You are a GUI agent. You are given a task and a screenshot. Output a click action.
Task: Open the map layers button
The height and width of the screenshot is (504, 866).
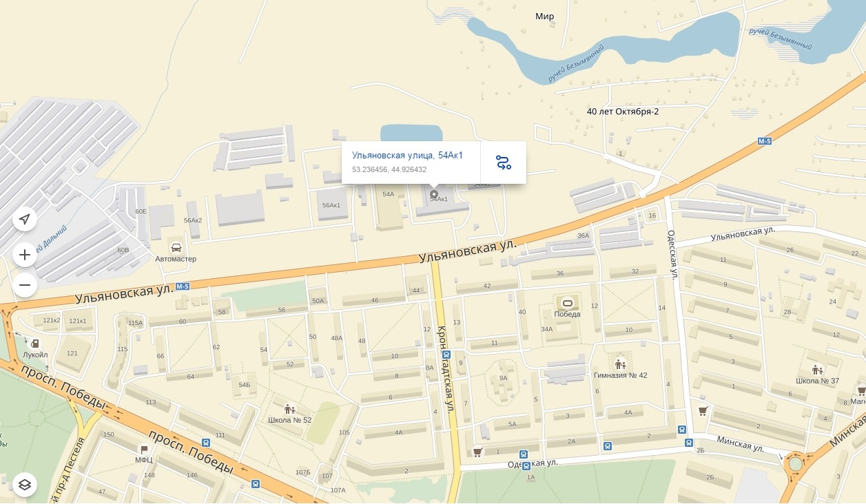tap(25, 485)
